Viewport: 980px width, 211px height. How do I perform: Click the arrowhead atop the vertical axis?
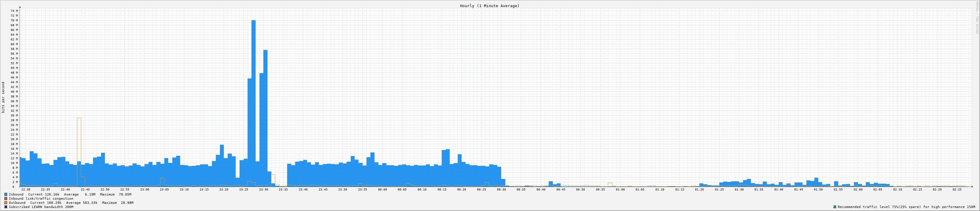(20, 7)
